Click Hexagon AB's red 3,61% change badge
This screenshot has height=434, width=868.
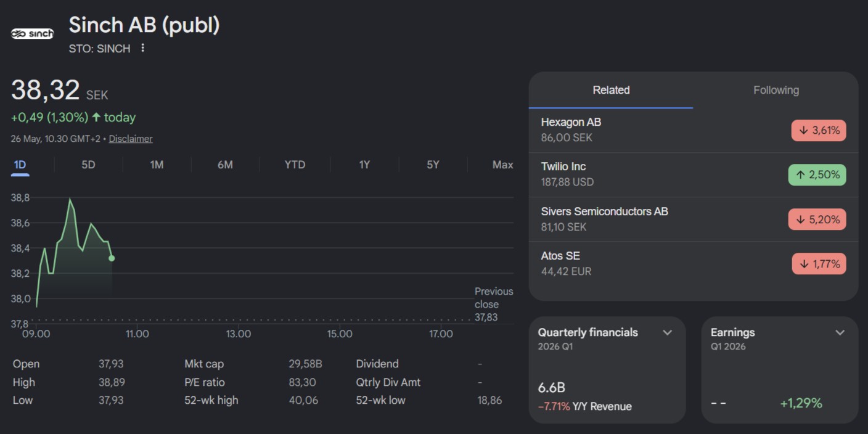819,131
